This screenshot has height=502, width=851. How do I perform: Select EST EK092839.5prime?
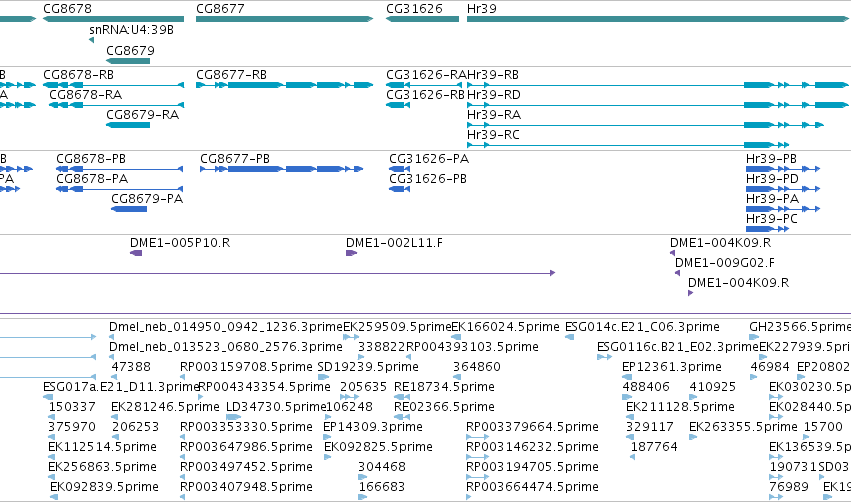[104, 487]
